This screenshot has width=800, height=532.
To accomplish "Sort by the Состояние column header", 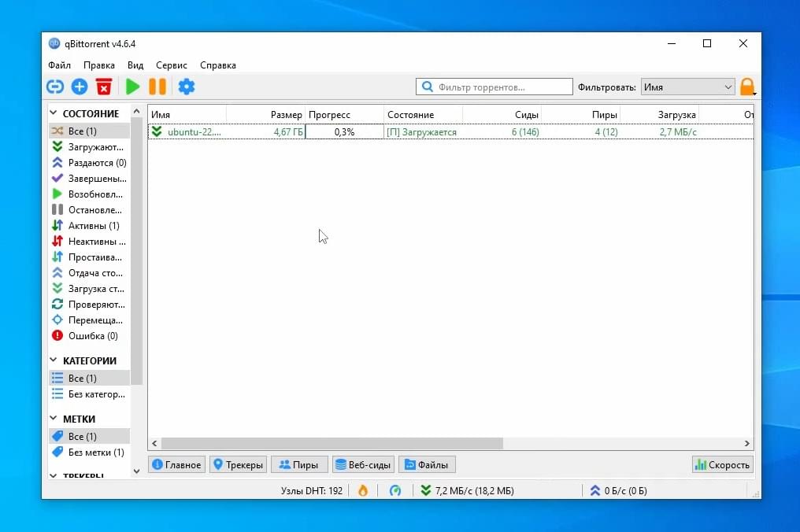I will tap(423, 115).
